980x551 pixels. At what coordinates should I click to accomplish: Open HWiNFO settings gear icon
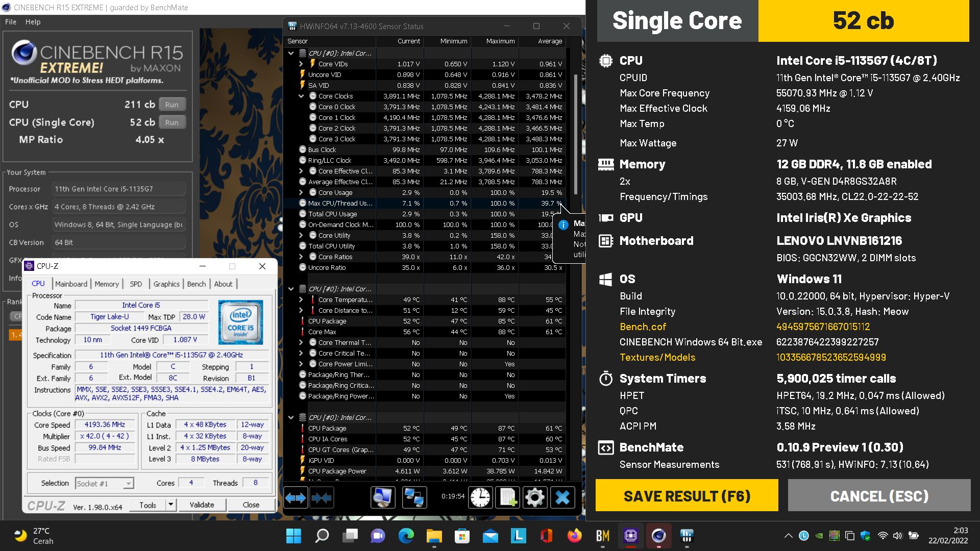point(535,497)
